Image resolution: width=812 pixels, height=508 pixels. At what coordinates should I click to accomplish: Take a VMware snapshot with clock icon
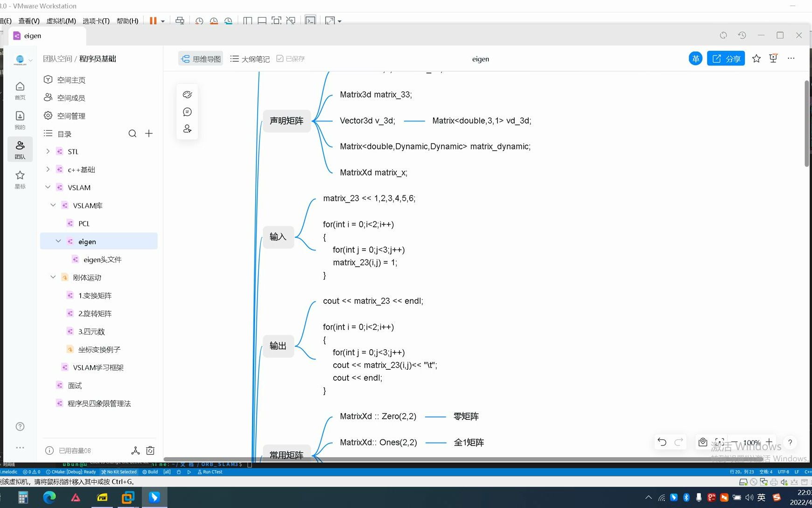(199, 21)
